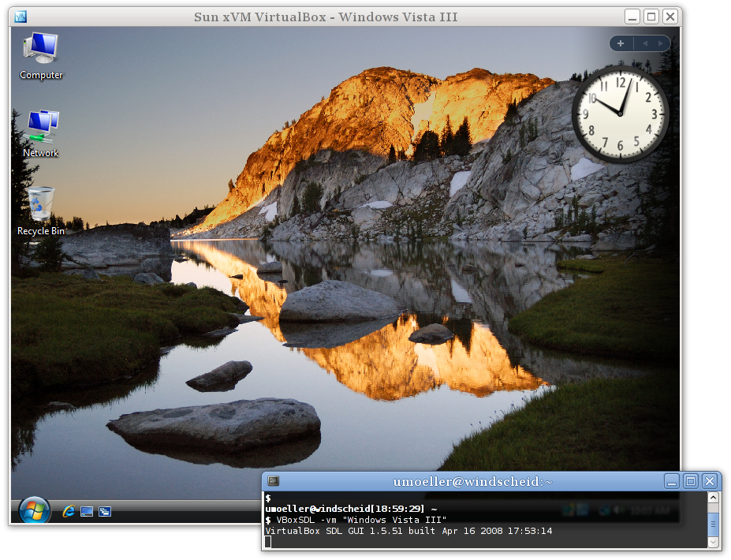Launch Internet Explorer from Quick Launch

tap(69, 512)
